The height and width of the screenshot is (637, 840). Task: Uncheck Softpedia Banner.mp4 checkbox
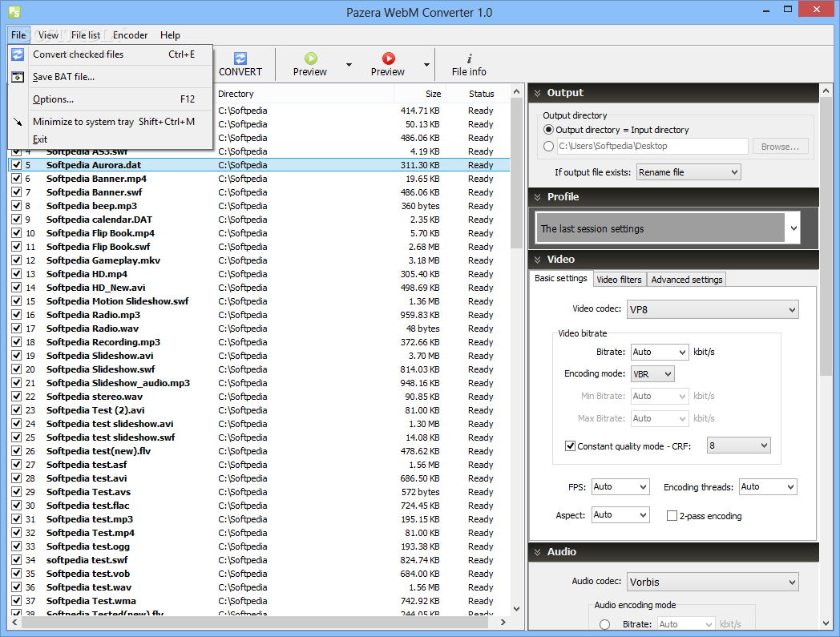pos(17,179)
